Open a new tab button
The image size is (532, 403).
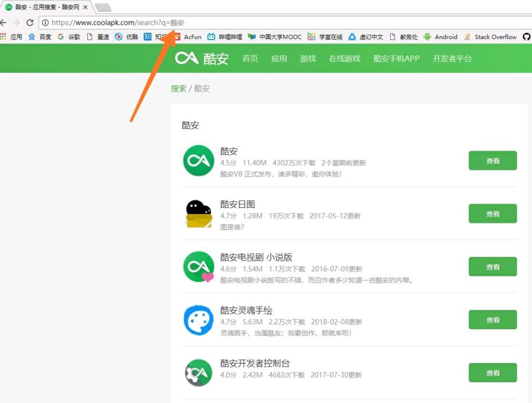(103, 7)
